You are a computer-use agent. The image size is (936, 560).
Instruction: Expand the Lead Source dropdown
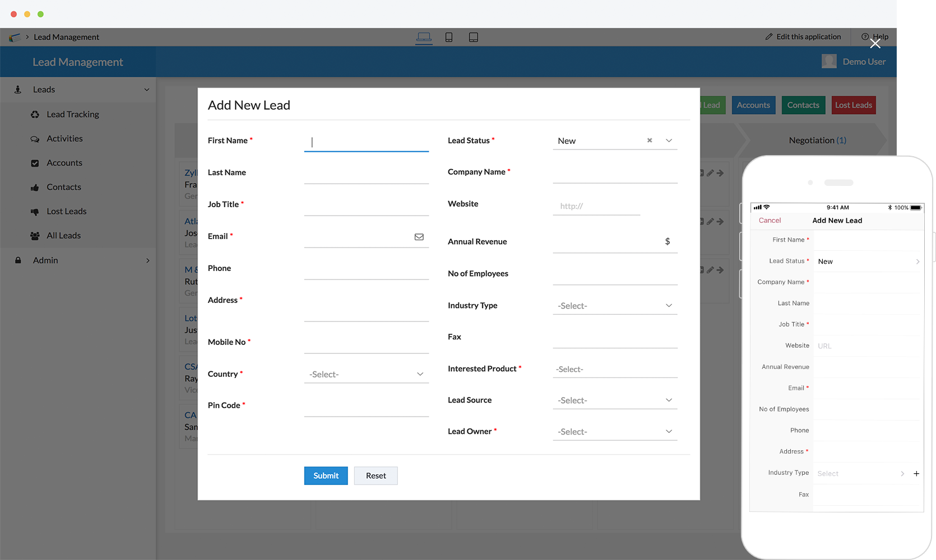615,400
